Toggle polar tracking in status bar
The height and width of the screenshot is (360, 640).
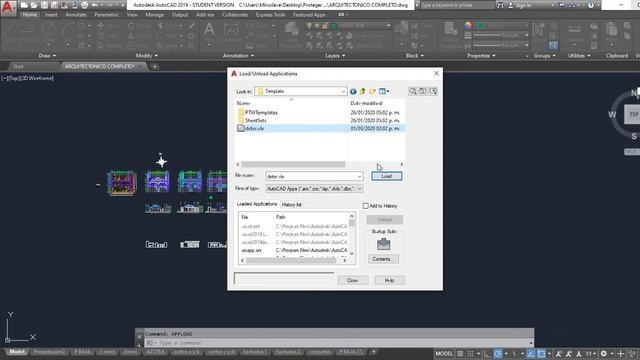(498, 353)
